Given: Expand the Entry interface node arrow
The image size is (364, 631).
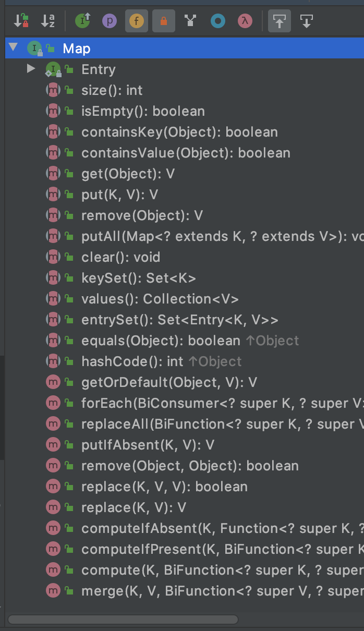Looking at the screenshot, I should coord(31,68).
